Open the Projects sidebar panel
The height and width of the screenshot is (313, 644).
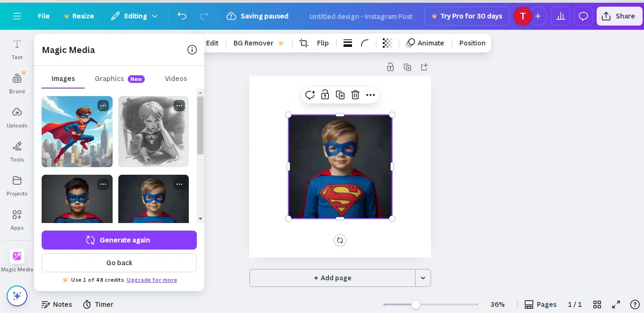[x=17, y=186]
